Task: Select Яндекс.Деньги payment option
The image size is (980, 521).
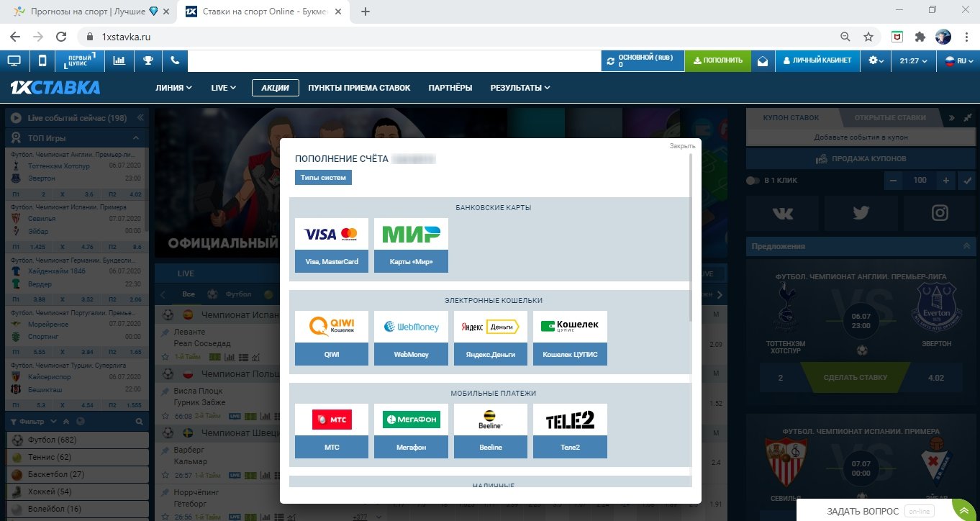Action: (x=491, y=338)
